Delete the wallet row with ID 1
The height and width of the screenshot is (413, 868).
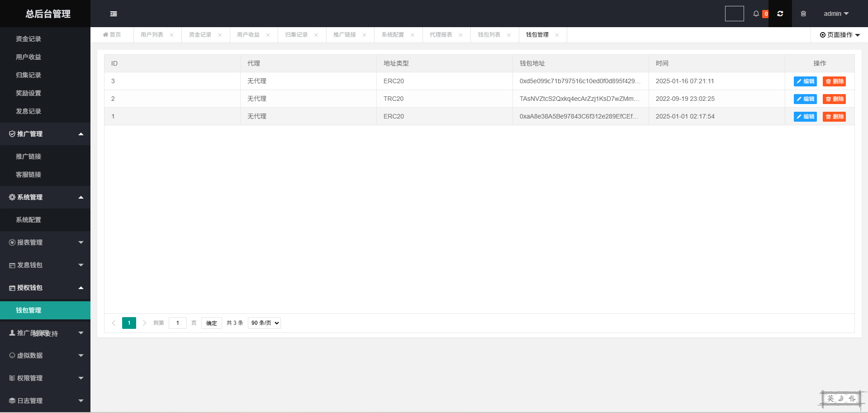pos(834,117)
